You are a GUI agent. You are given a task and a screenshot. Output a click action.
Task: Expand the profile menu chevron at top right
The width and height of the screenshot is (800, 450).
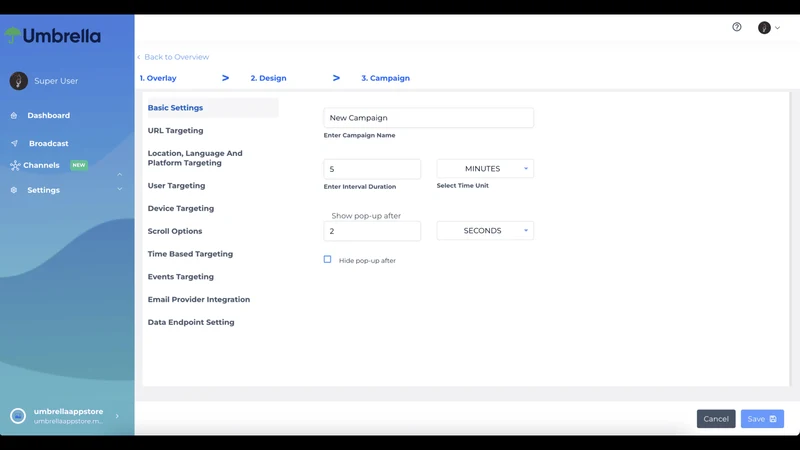pos(777,28)
